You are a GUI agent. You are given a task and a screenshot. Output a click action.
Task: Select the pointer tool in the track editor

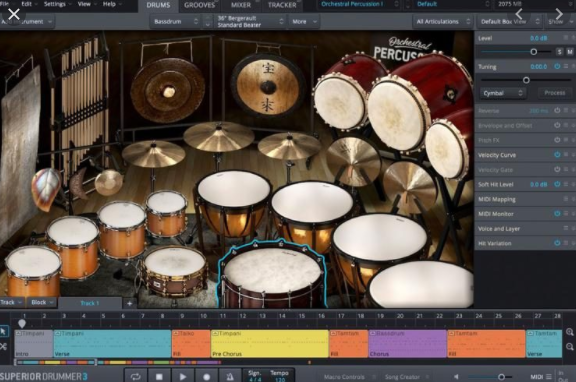coord(4,332)
